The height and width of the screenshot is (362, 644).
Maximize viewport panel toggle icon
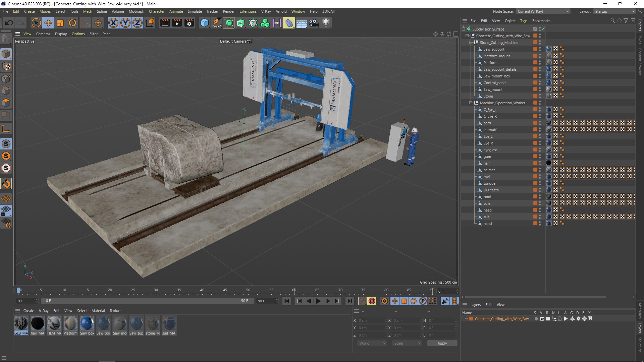coord(456,34)
